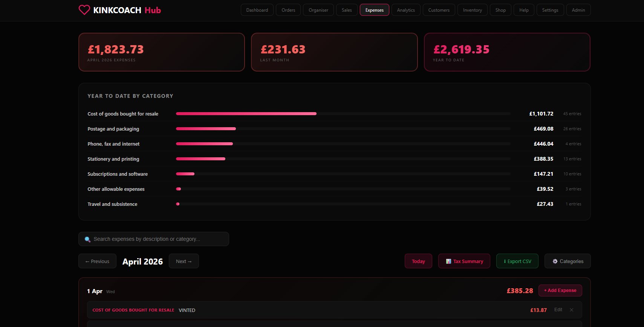The height and width of the screenshot is (327, 644).
Task: Click the red 'Cost of goods bought for resale' tag
Action: [133, 310]
